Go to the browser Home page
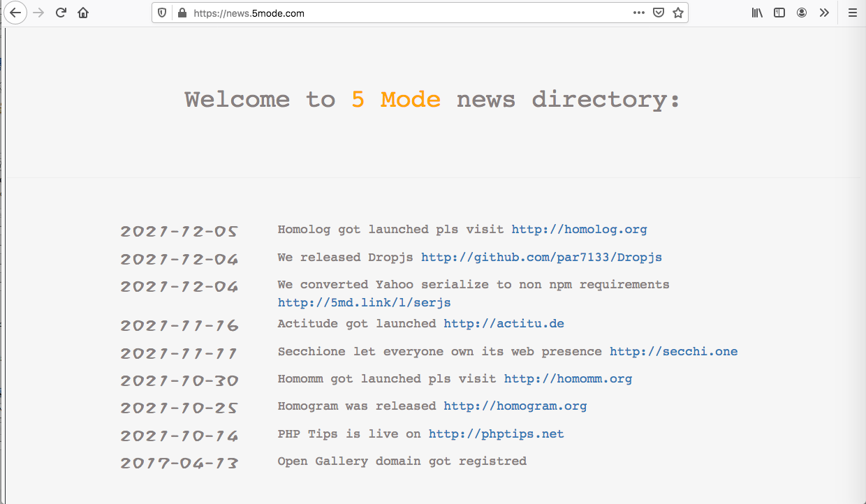The image size is (866, 504). click(x=83, y=13)
